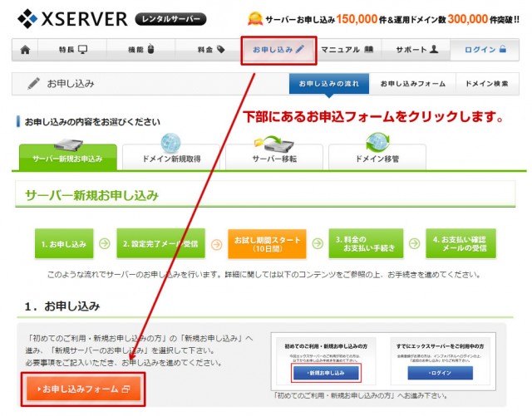Open the 特長 menu item
The height and width of the screenshot is (416, 532).
72,50
